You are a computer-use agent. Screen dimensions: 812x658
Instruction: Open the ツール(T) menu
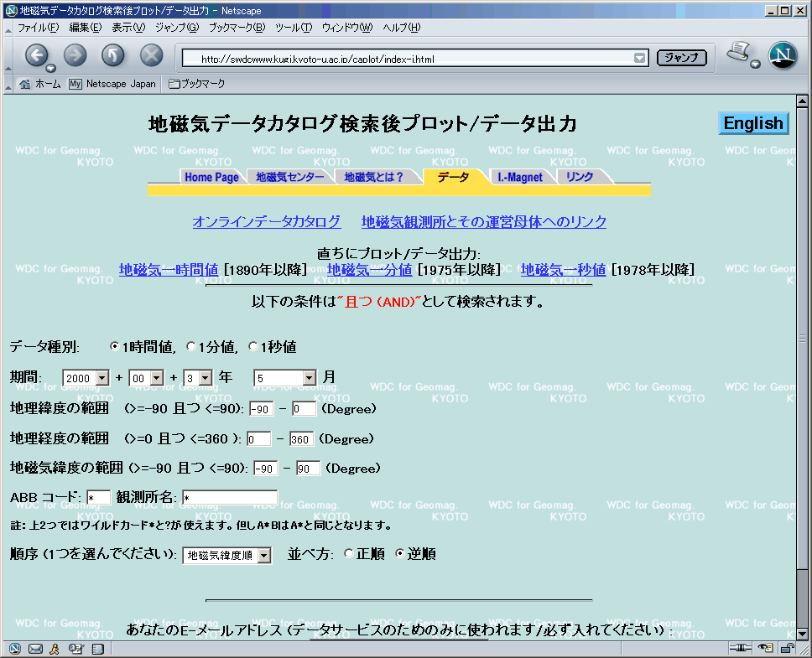point(294,28)
